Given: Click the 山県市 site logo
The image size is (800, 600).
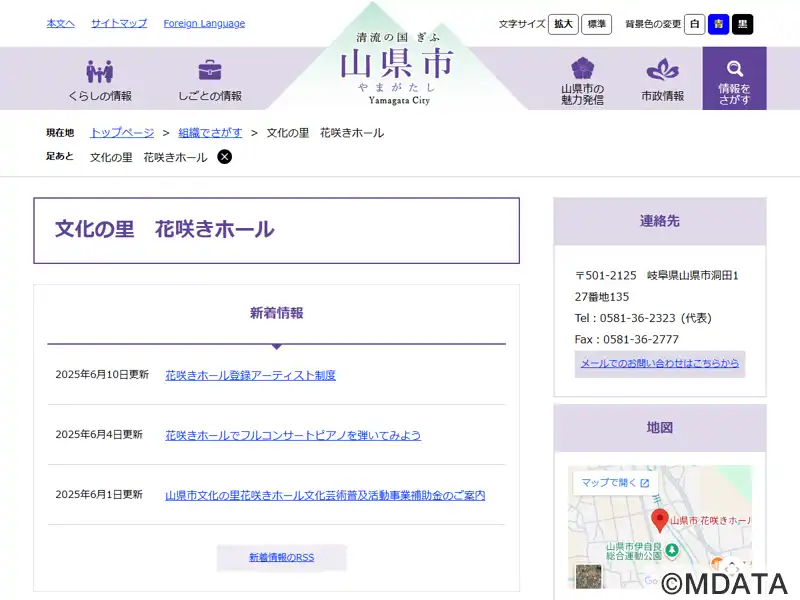Looking at the screenshot, I should tap(397, 67).
